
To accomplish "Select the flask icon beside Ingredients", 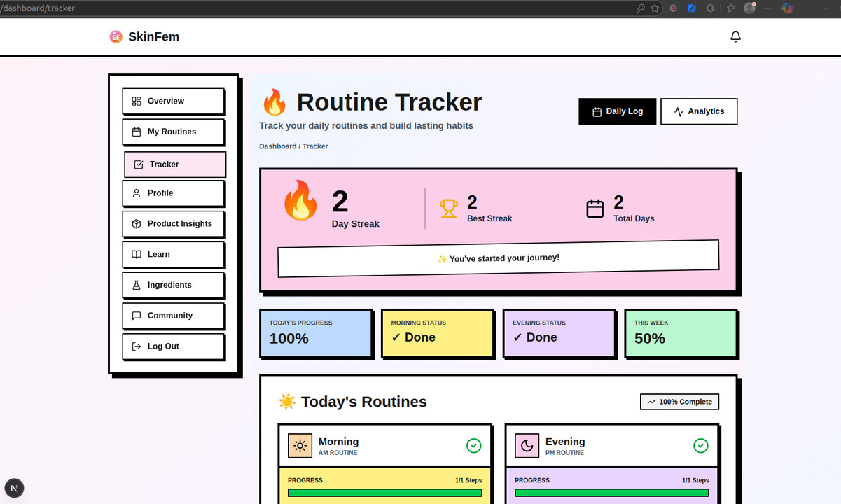I will tap(137, 285).
